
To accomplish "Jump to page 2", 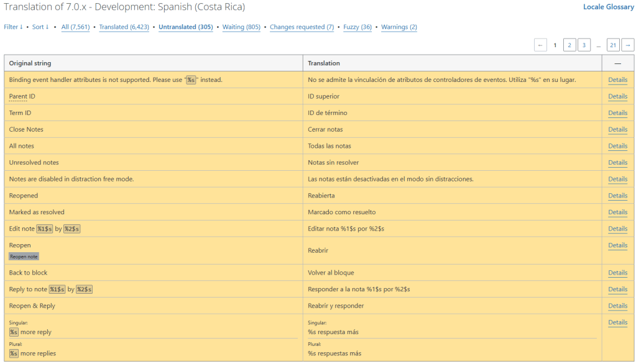I will coord(569,45).
